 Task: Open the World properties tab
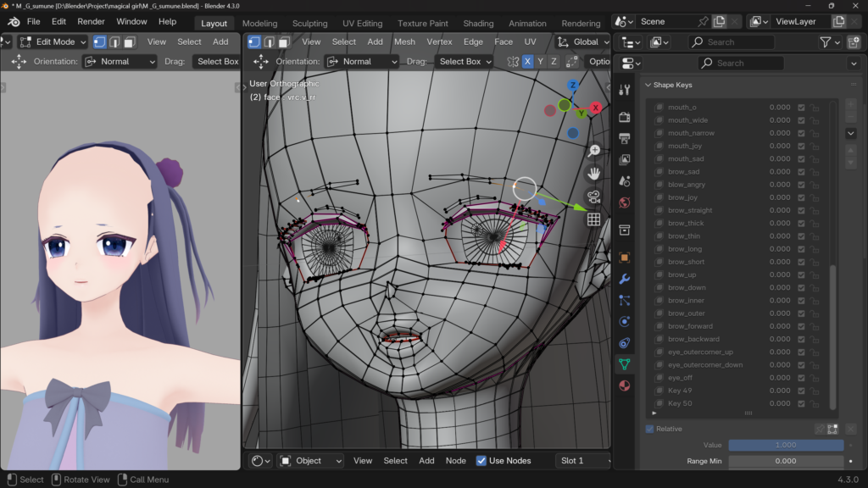point(625,202)
